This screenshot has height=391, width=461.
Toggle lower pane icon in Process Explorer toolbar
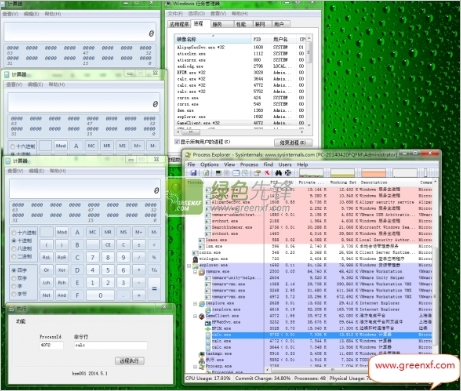[x=236, y=173]
